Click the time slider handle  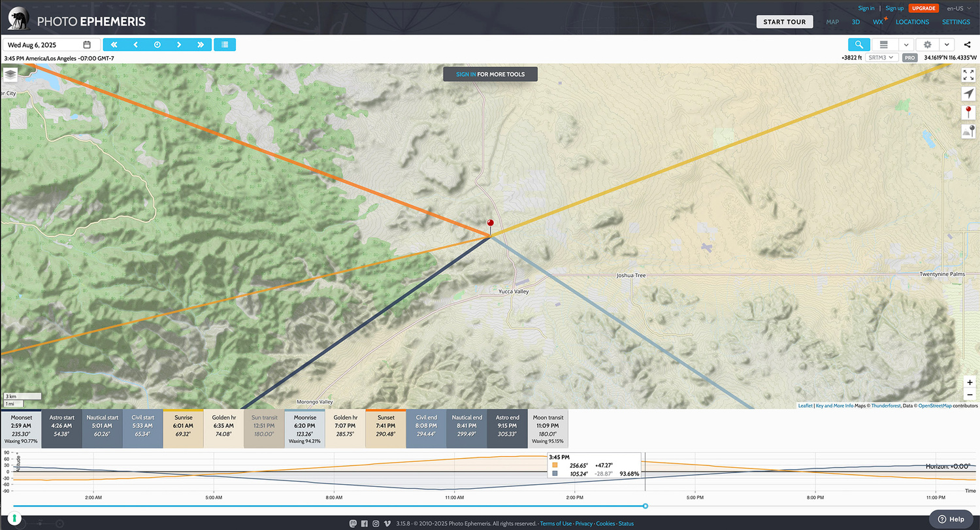point(645,506)
